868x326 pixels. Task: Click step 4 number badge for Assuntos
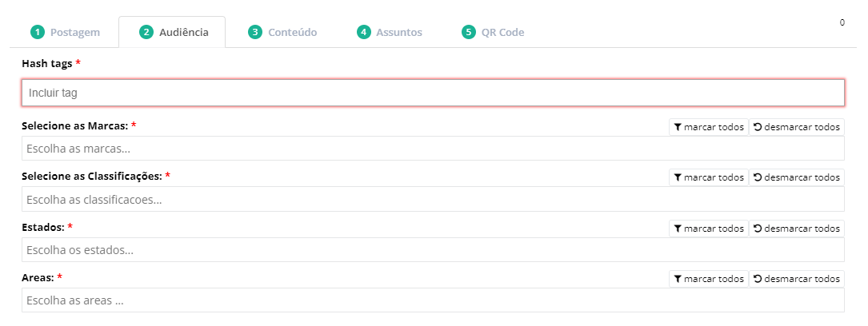[364, 33]
